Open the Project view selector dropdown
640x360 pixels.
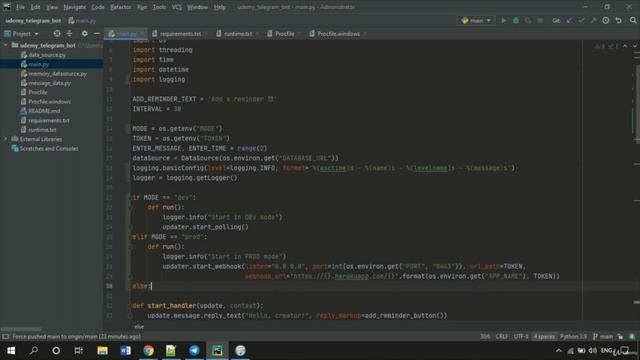tap(22, 33)
